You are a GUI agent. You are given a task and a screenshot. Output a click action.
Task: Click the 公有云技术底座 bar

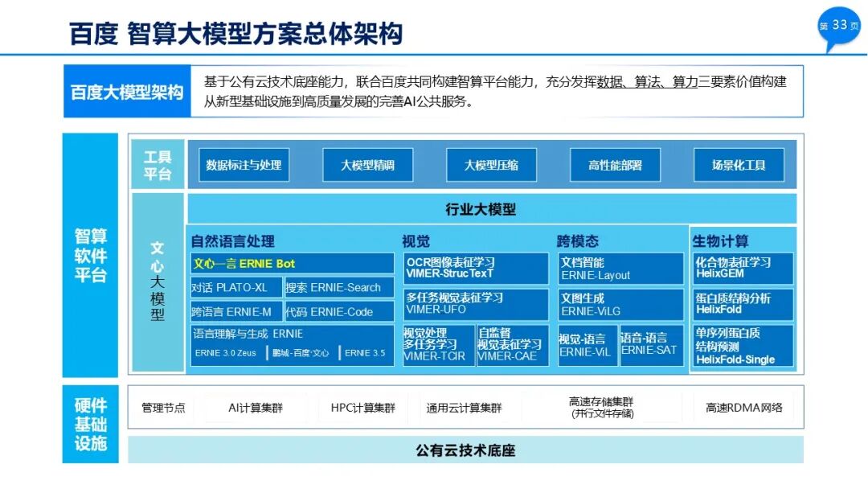pos(465,450)
